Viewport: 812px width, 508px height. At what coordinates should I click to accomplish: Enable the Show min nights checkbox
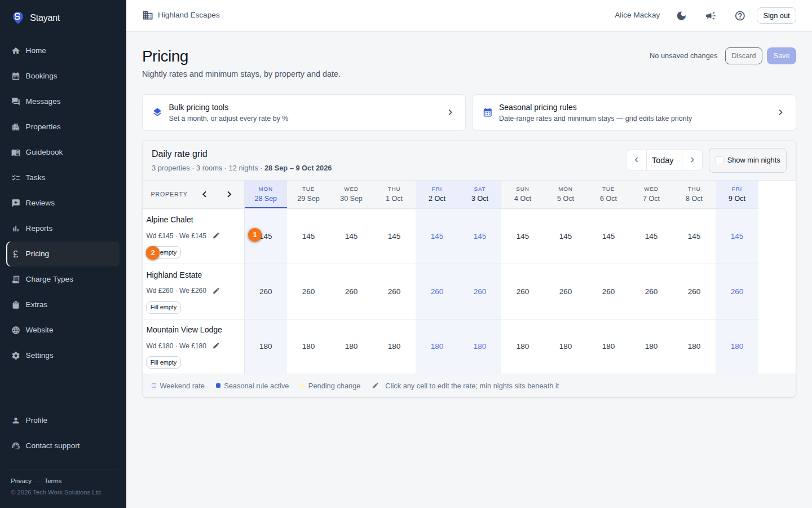720,160
